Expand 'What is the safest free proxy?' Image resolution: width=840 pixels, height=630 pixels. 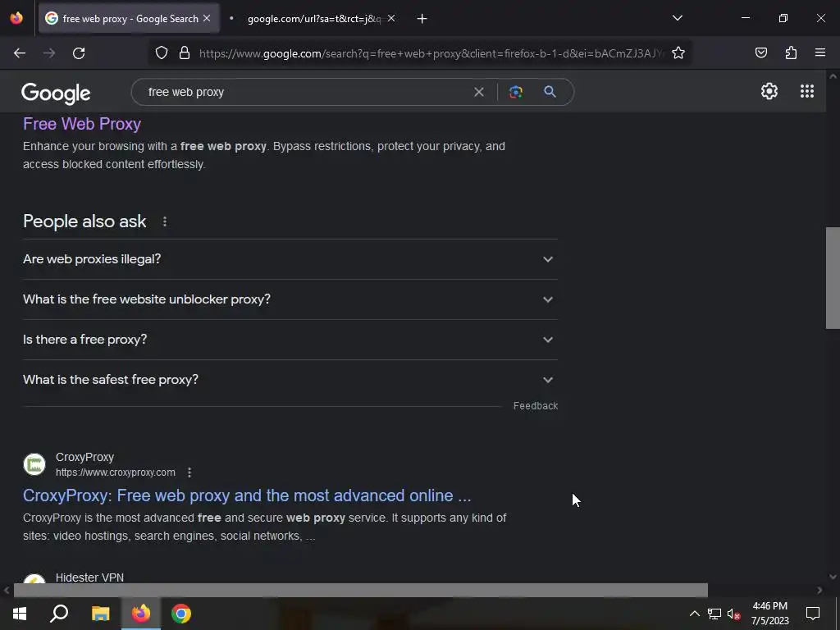[x=290, y=380]
